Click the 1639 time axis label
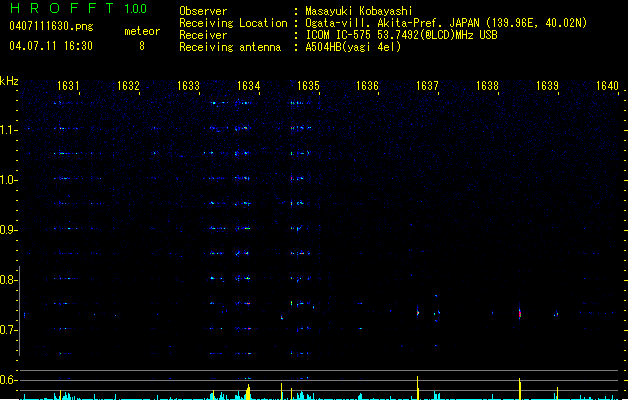 [548, 86]
